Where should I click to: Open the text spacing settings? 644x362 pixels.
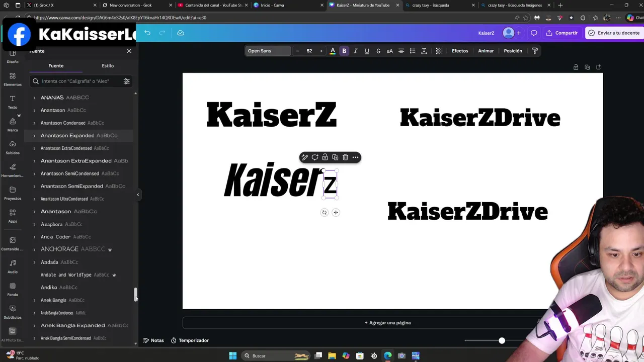tap(424, 51)
